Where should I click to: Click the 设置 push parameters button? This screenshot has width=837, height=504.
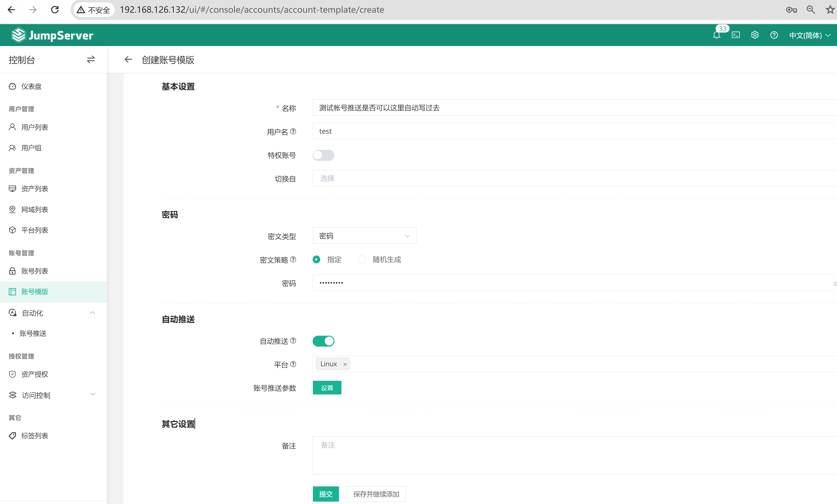point(327,387)
